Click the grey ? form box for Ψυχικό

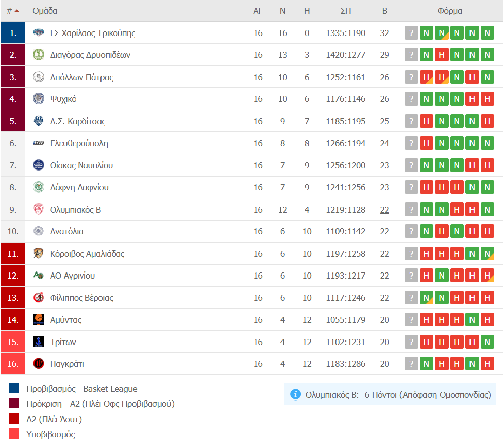(411, 99)
